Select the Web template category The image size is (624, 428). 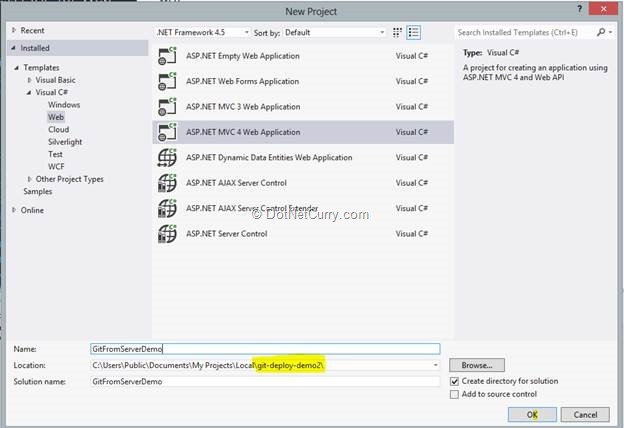point(56,117)
